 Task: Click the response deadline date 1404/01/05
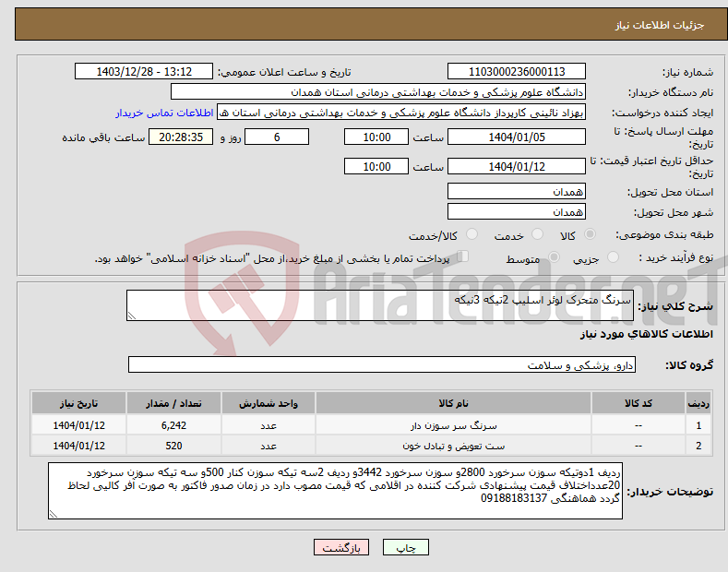(x=517, y=137)
